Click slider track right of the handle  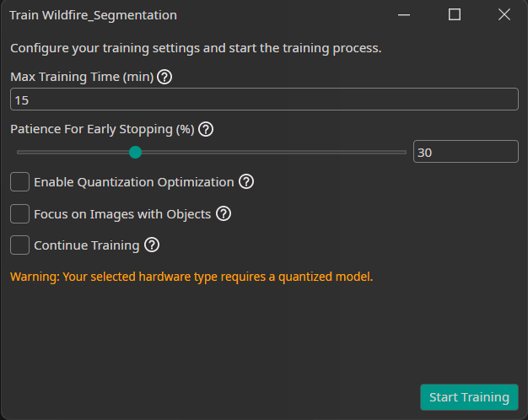(270, 152)
